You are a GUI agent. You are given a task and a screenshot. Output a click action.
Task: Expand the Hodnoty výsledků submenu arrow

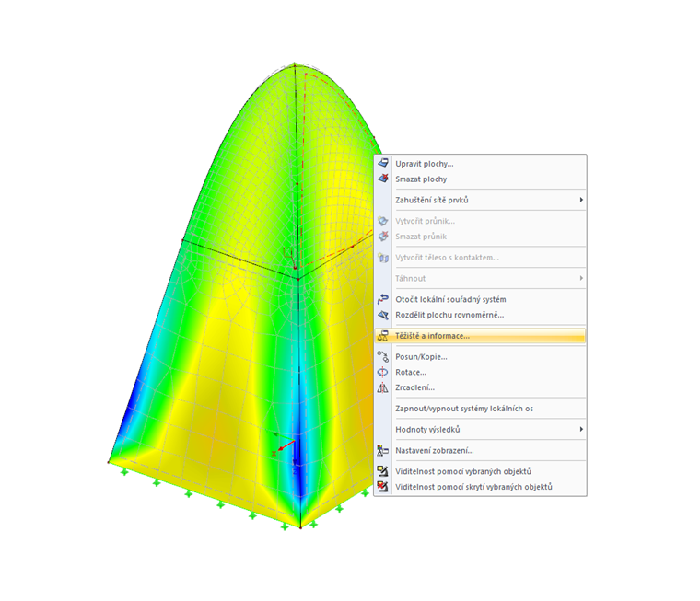point(581,429)
